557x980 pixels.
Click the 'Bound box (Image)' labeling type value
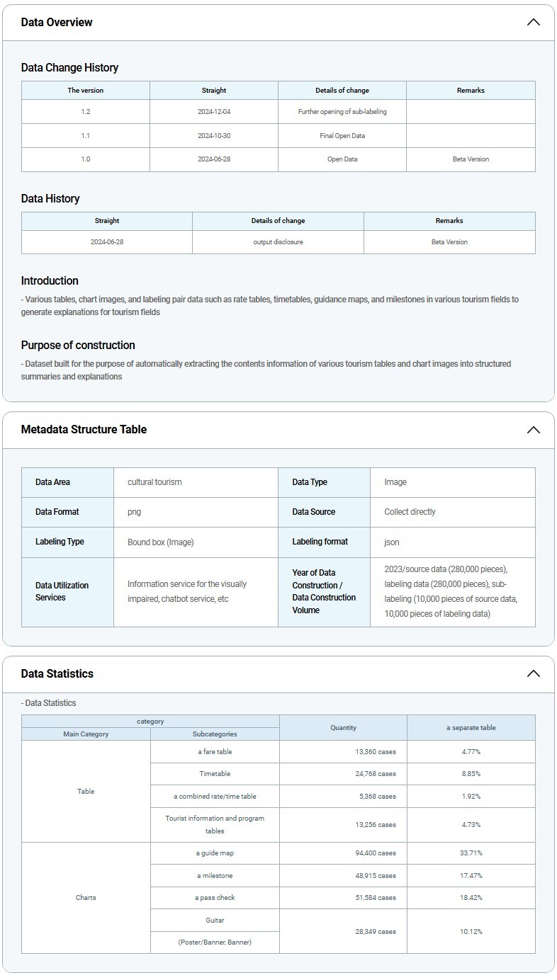pos(160,542)
